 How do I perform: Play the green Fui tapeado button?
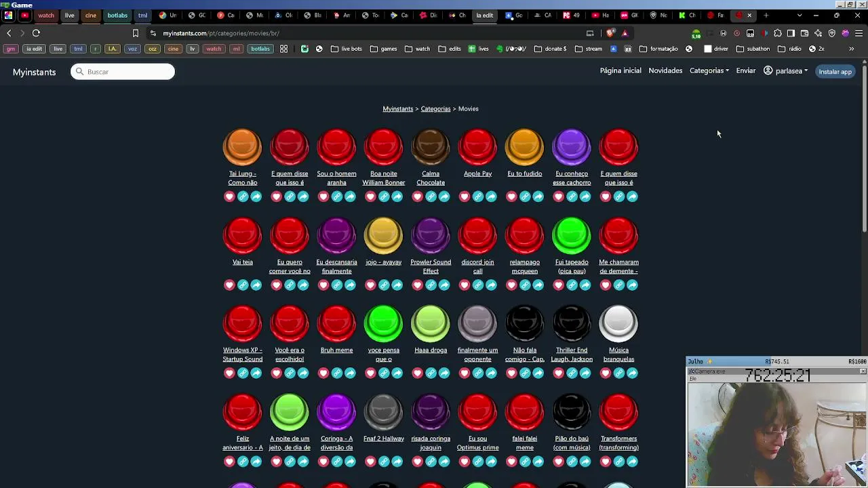[572, 235]
